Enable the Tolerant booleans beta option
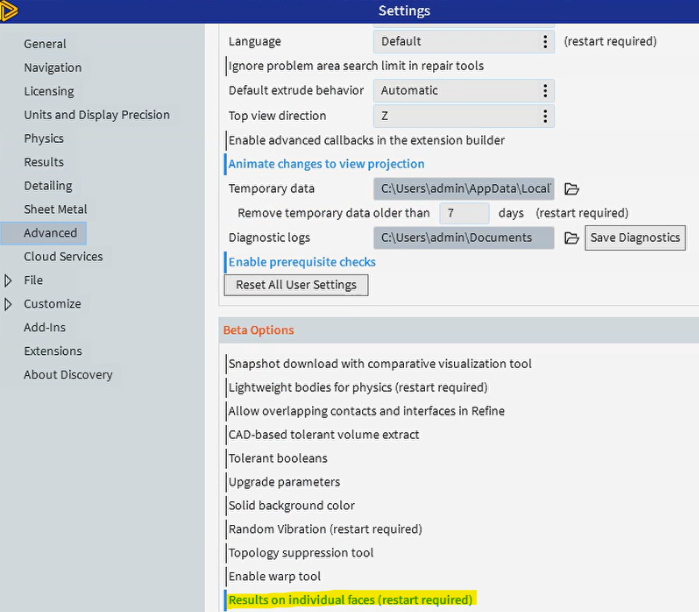This screenshot has height=612, width=699. (x=278, y=458)
